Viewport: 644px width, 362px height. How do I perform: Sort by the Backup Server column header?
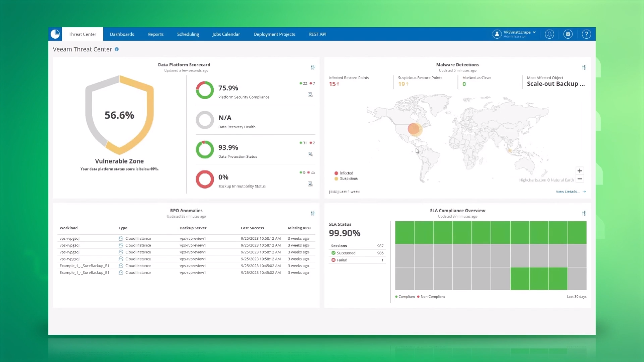point(193,228)
